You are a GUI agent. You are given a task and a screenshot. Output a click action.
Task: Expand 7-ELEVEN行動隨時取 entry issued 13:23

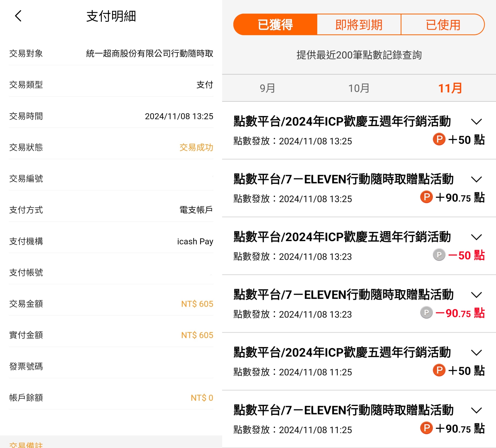coord(476,295)
